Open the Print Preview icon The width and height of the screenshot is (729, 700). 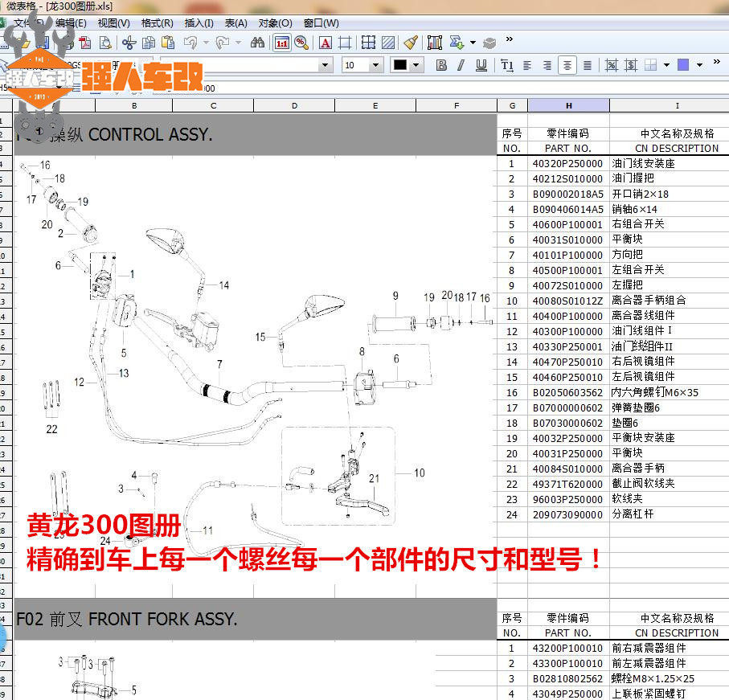[105, 43]
